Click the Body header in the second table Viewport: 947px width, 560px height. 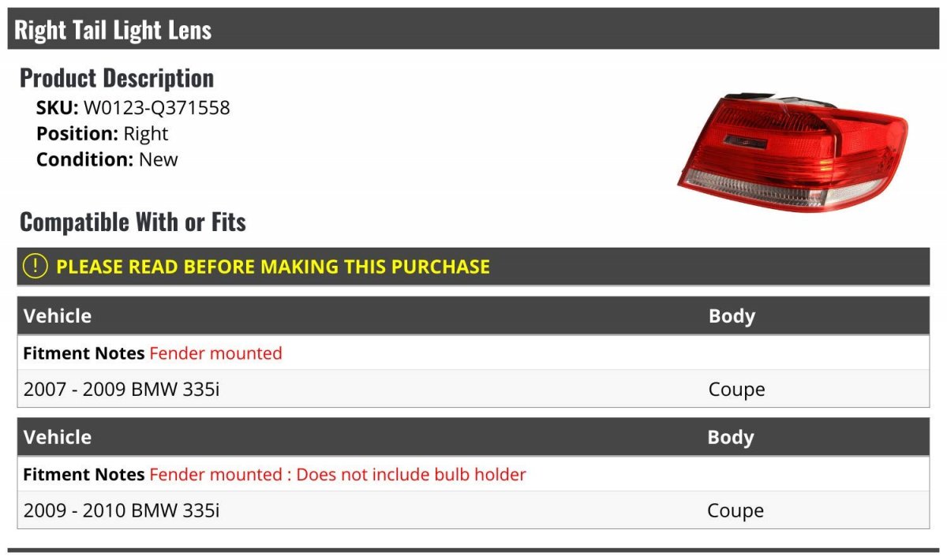tap(730, 438)
